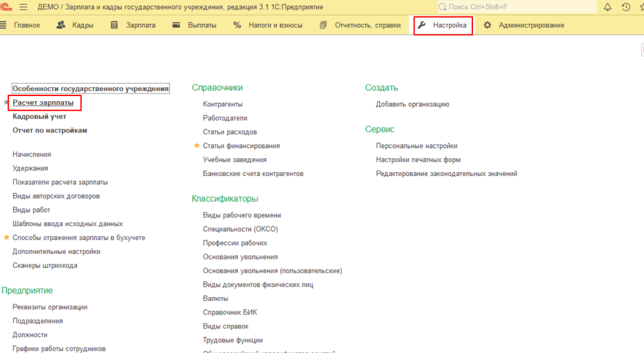
Task: Open the history clock icon
Action: coord(626,7)
